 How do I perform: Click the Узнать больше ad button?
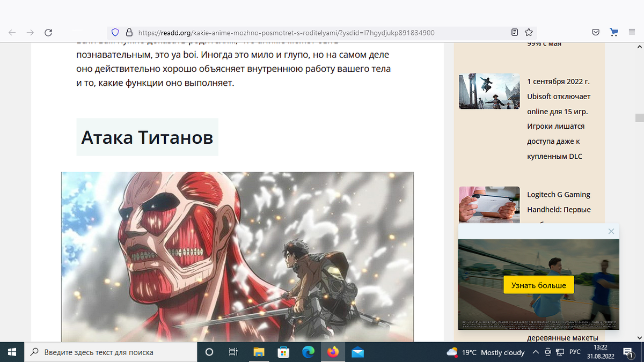[x=538, y=285]
